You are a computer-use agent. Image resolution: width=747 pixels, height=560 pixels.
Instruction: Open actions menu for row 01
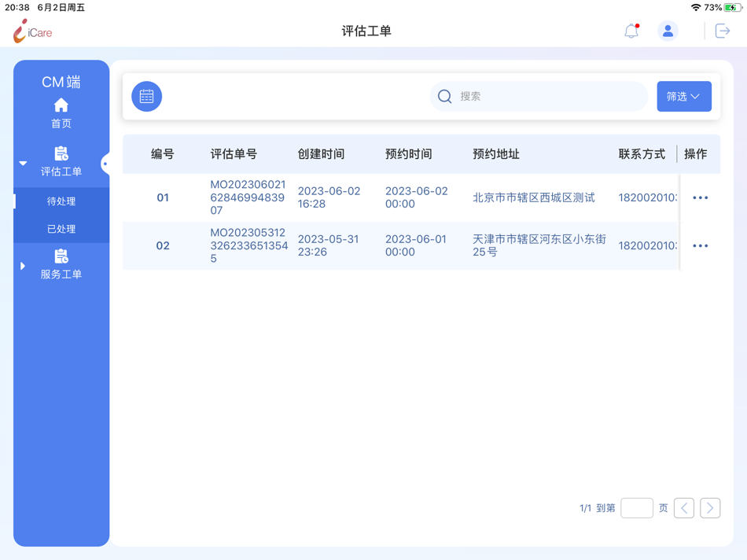[x=700, y=197]
